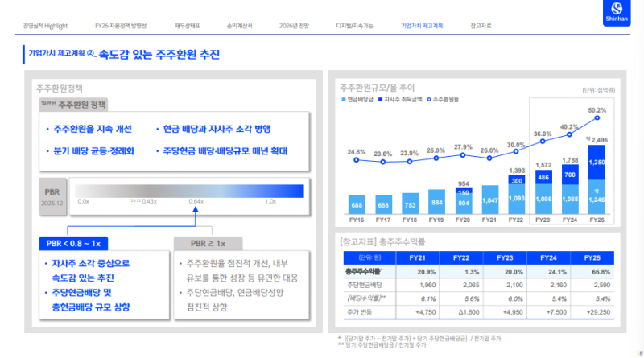Click the 50.2% data point on the FY25 line
Screen dimensions: 644x358
point(597,118)
